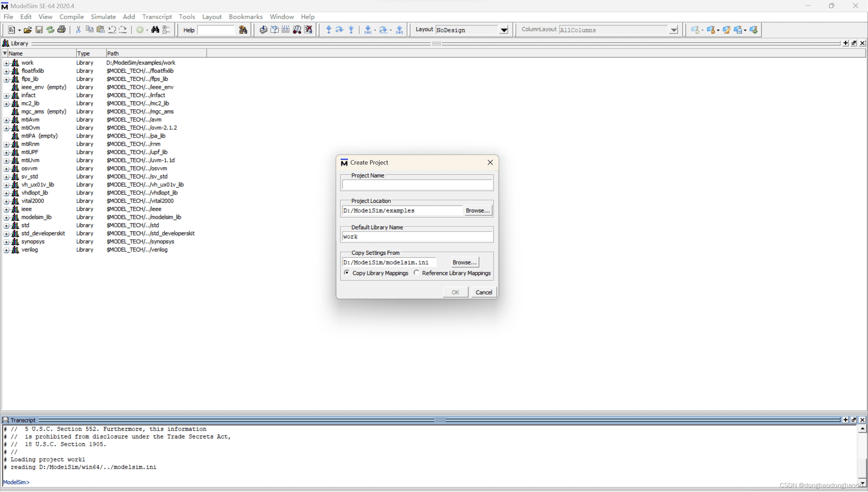Open the Compile menu
The width and height of the screenshot is (868, 492).
72,17
